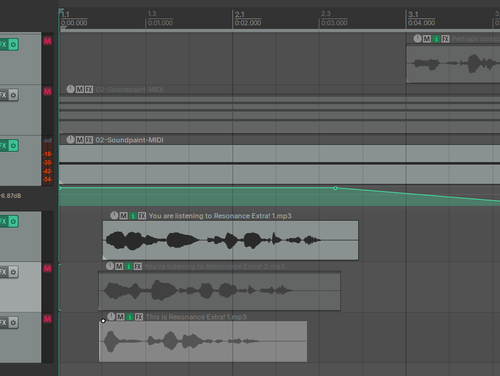The image size is (500, 376).
Task: Open FX icon on the dimmed 02-Soundpaint-MIDI item
Action: coord(89,89)
